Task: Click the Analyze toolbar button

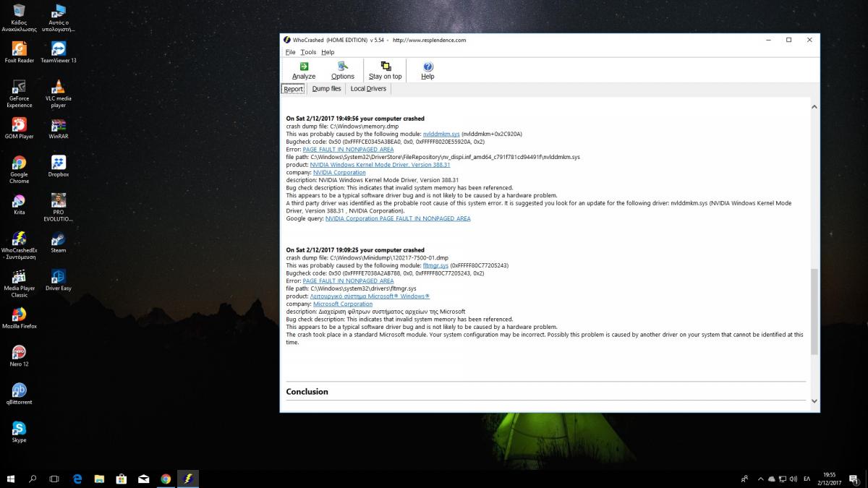Action: (x=304, y=71)
